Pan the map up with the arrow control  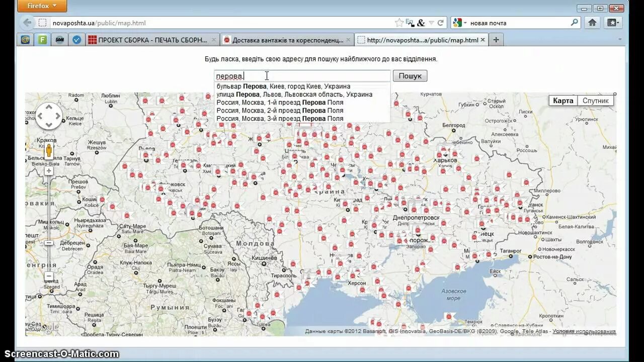click(49, 108)
